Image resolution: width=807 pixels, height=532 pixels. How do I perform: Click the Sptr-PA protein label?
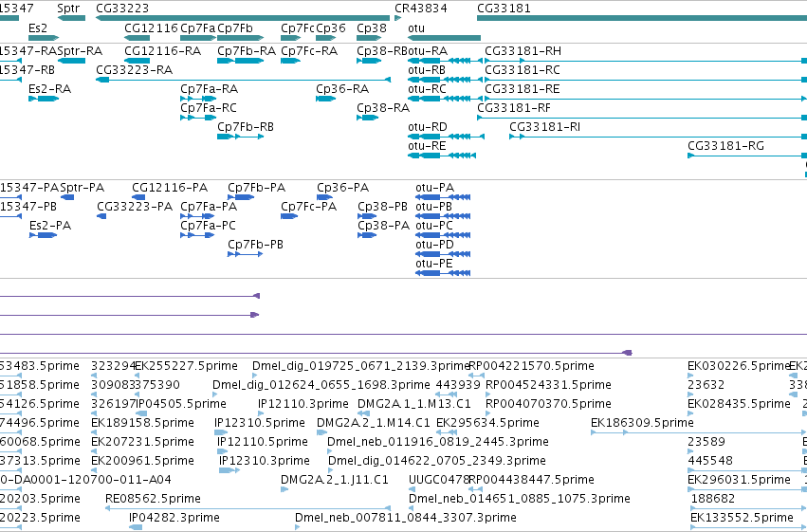coord(83,188)
